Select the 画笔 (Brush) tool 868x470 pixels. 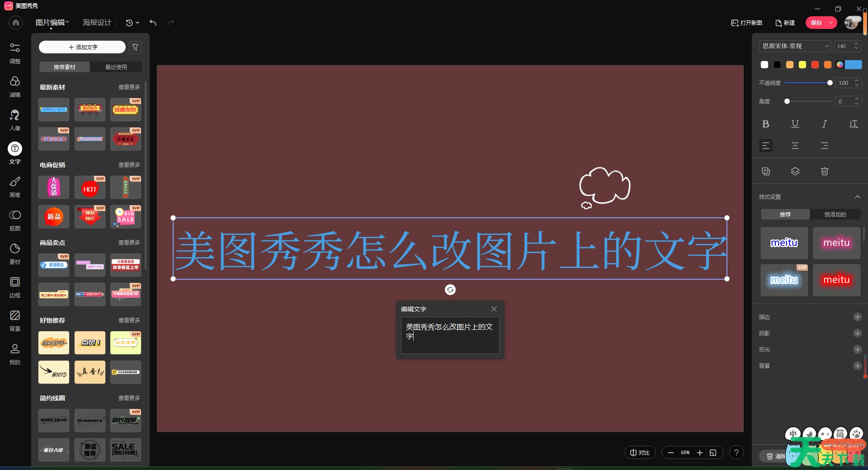click(15, 186)
